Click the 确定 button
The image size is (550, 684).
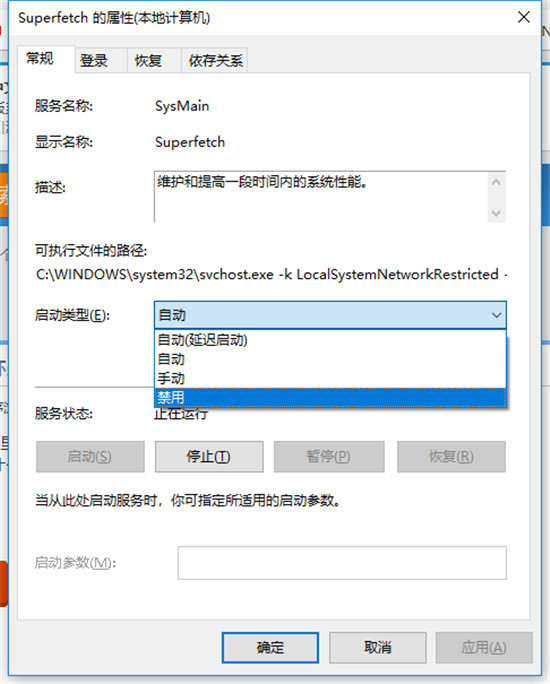[x=270, y=647]
